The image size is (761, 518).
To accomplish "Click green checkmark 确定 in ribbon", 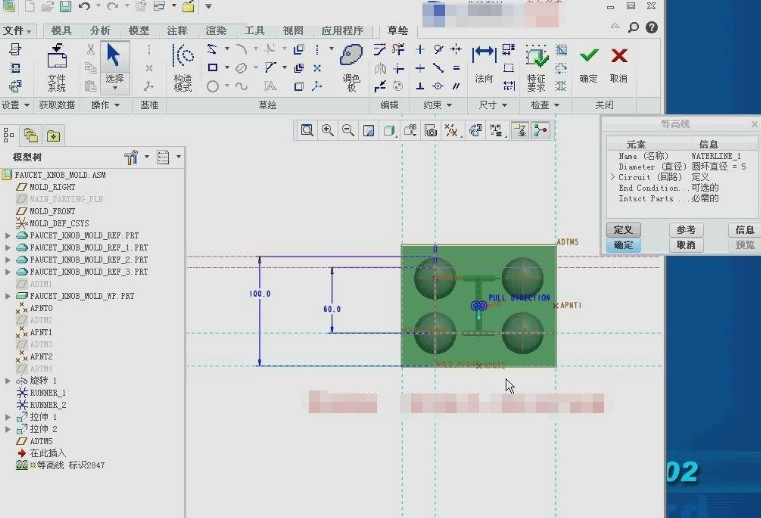I will coord(588,65).
